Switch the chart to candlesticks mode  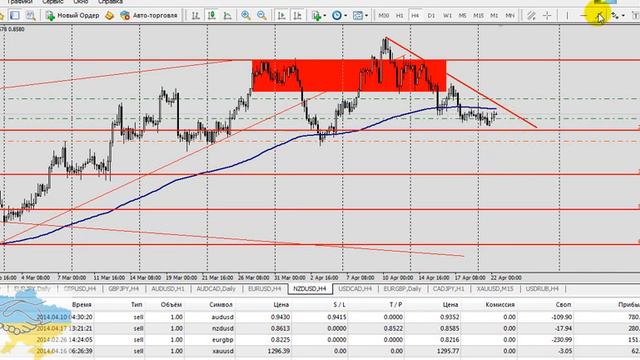coord(211,16)
